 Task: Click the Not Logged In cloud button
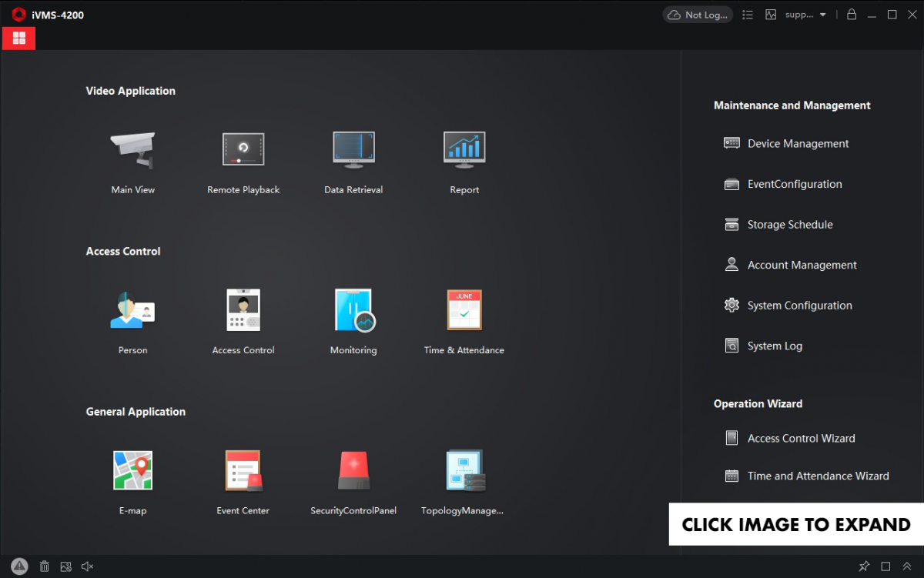coord(698,15)
